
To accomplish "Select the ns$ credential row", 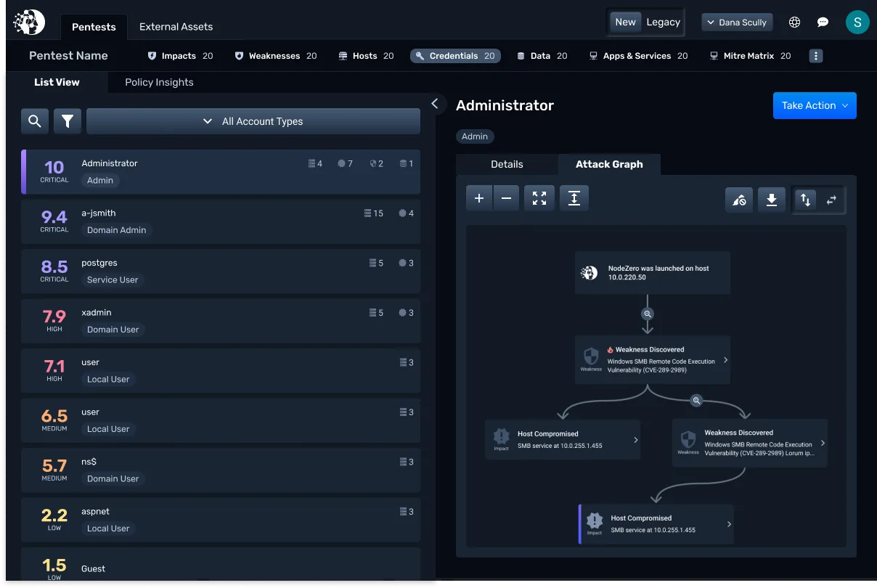I will [221, 470].
